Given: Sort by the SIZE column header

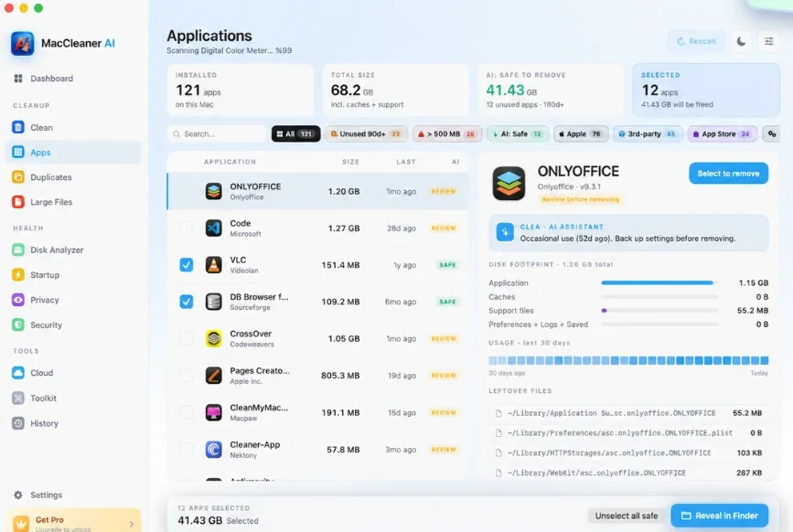Looking at the screenshot, I should (x=350, y=162).
